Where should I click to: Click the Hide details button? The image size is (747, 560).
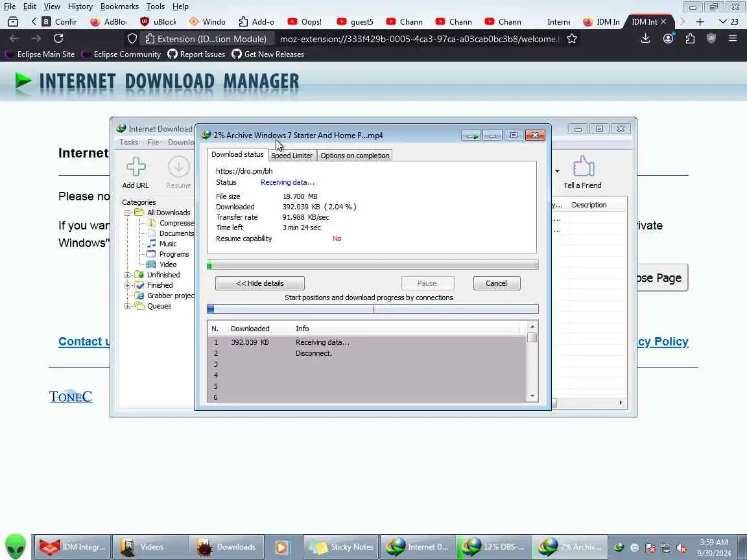click(x=259, y=283)
